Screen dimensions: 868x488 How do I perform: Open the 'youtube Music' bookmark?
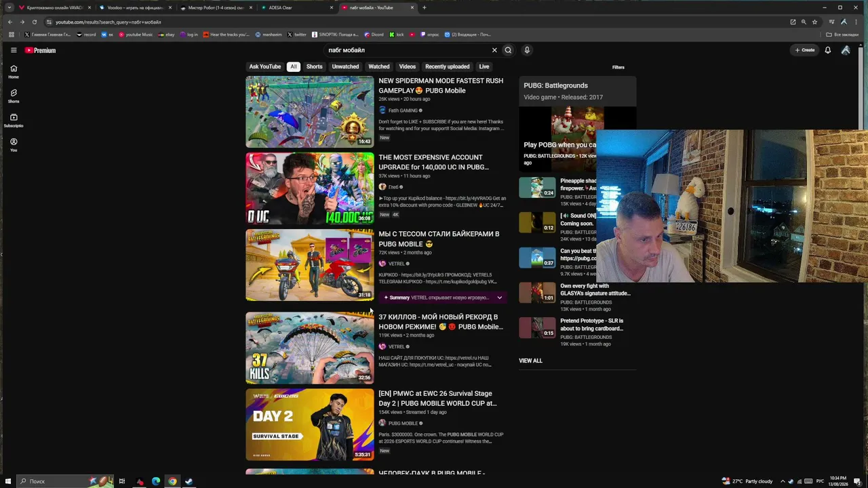tap(136, 35)
